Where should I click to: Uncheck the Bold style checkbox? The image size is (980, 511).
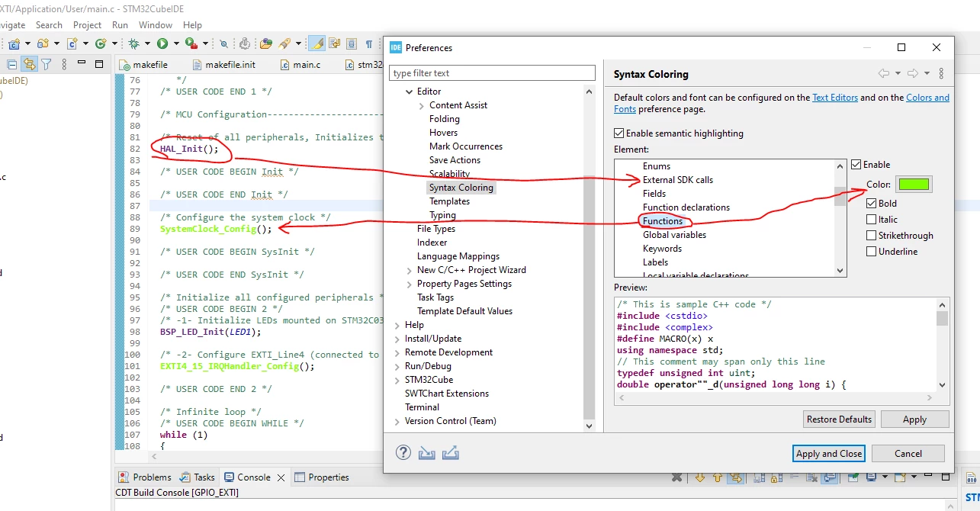tap(871, 204)
